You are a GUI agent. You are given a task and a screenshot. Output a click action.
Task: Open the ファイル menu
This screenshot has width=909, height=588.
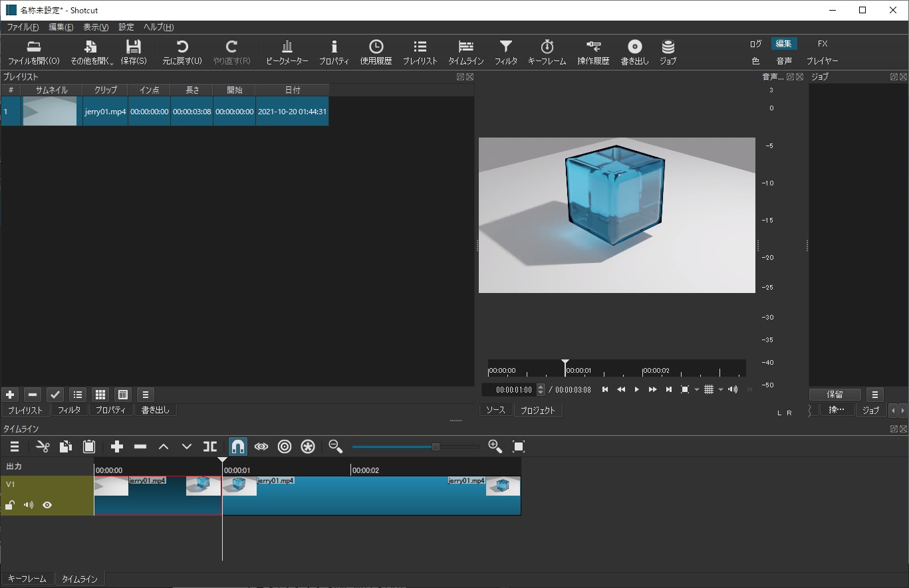(23, 27)
